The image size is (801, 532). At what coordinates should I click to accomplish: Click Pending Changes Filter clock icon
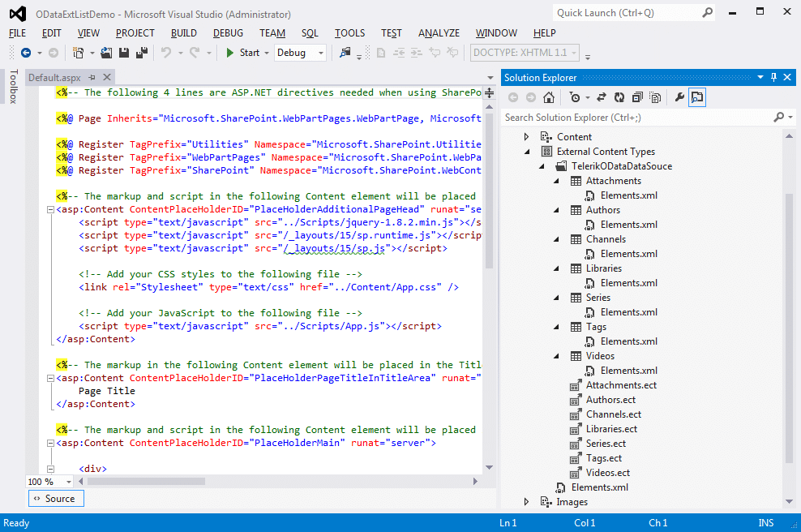coord(575,97)
